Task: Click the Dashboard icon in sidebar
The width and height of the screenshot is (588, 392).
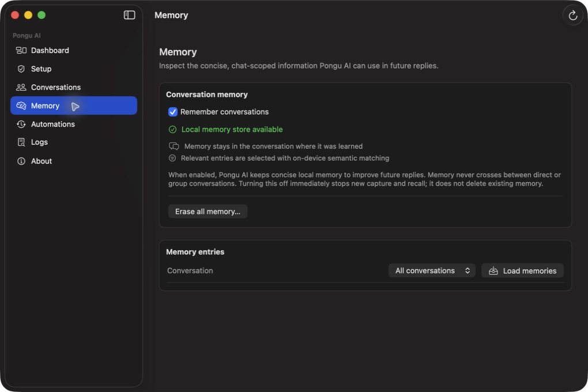Action: [x=21, y=50]
